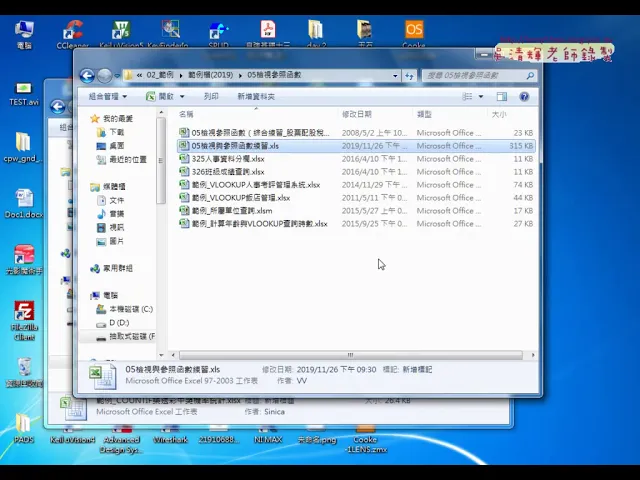Refresh the folder with refresh icon
The height and width of the screenshot is (480, 640).
(409, 76)
